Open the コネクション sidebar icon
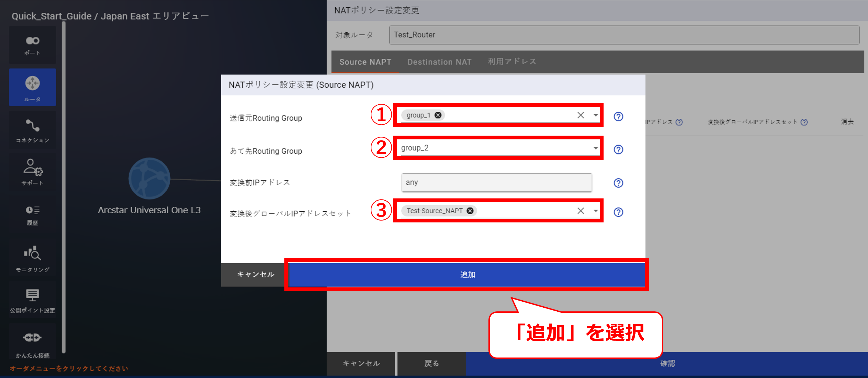 point(32,130)
